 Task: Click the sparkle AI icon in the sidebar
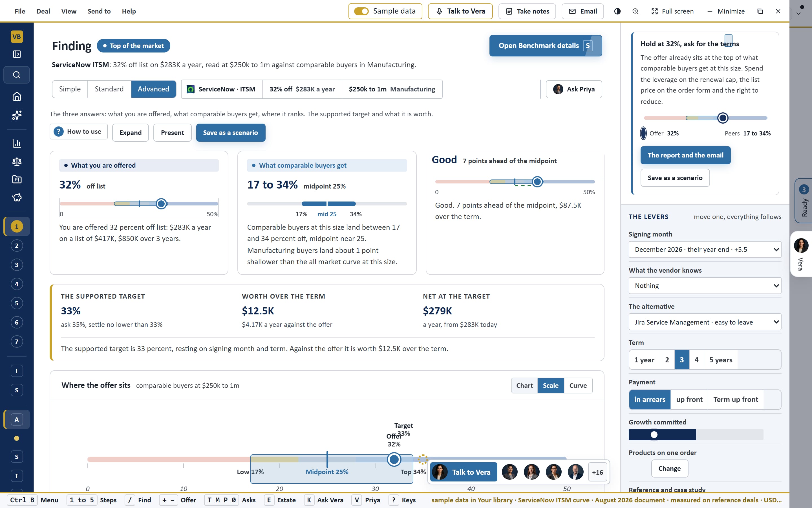(16, 115)
